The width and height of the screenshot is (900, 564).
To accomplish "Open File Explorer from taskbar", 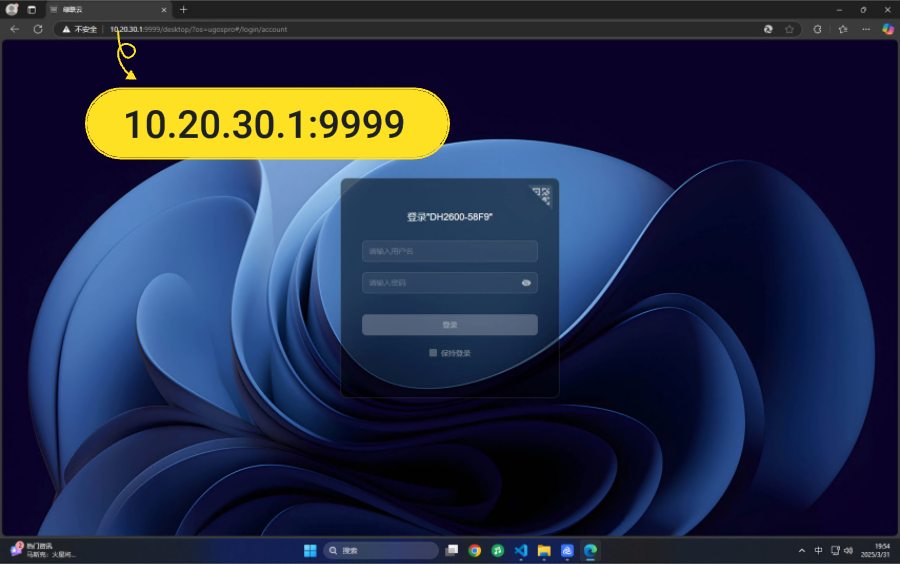I will 544,551.
